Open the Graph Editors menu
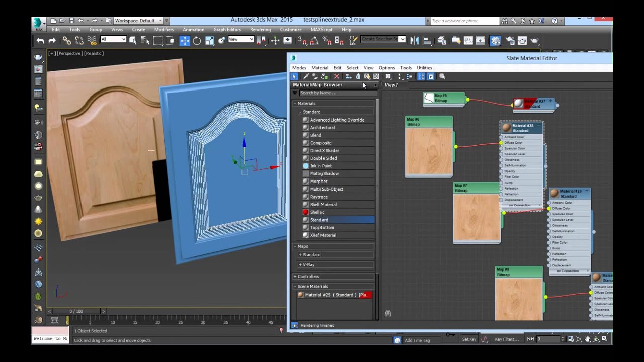Viewport: 644px width, 362px height. (x=227, y=30)
